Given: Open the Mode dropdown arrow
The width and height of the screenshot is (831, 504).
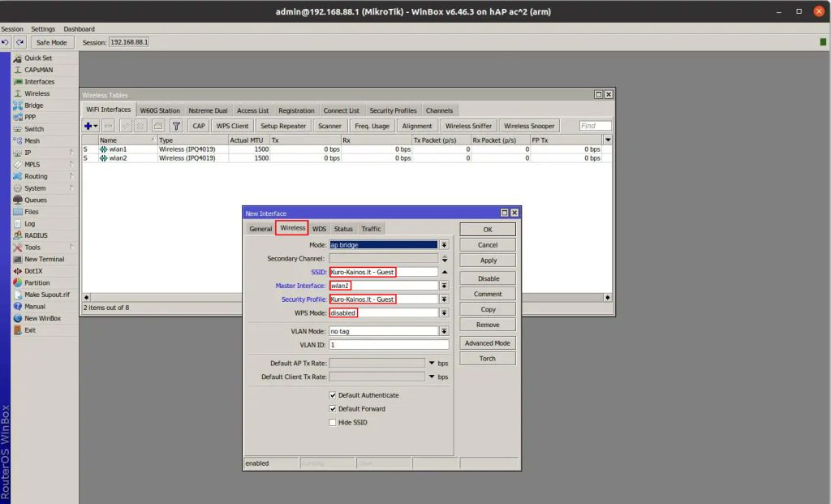Looking at the screenshot, I should 444,245.
